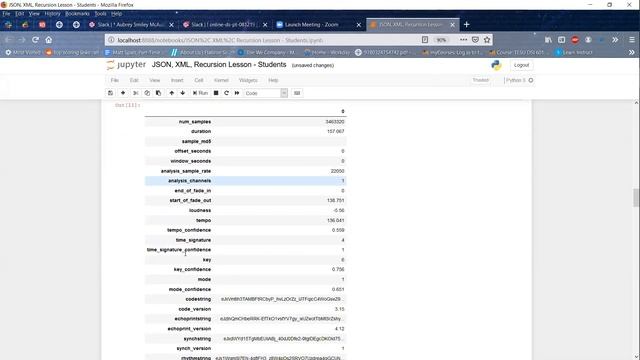
Task: Click the Python 3 kernel status circle
Action: point(531,80)
